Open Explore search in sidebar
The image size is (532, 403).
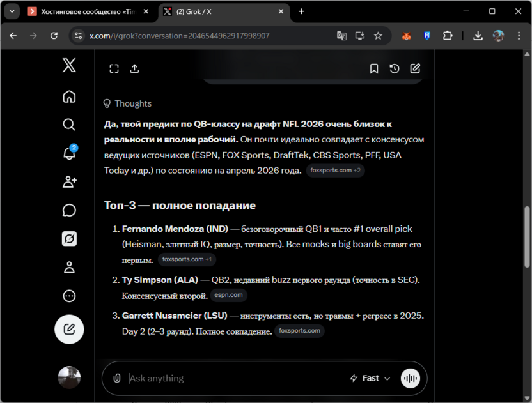point(69,125)
